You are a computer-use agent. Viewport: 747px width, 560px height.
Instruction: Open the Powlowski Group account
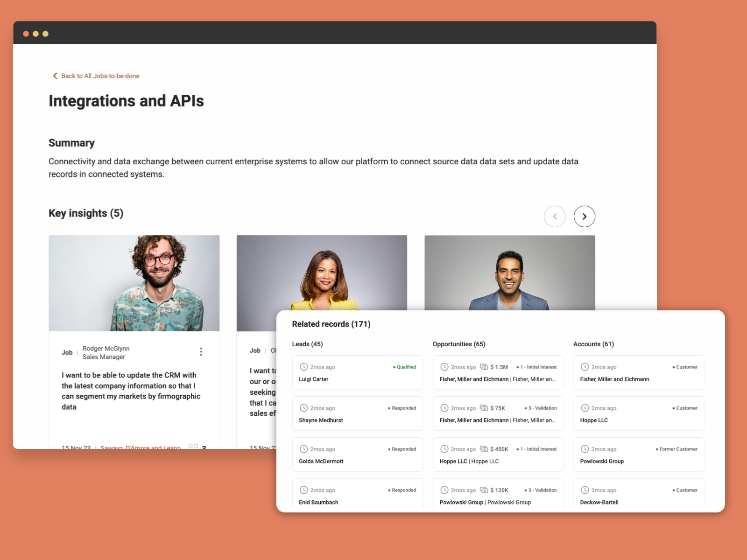coord(639,455)
